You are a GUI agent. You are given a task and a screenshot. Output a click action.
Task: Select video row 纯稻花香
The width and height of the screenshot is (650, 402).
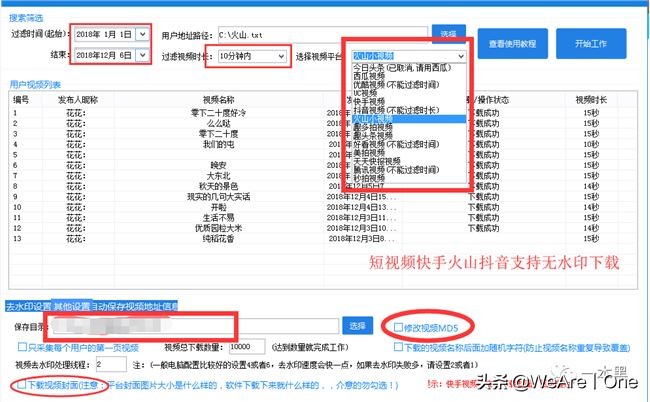(218, 239)
